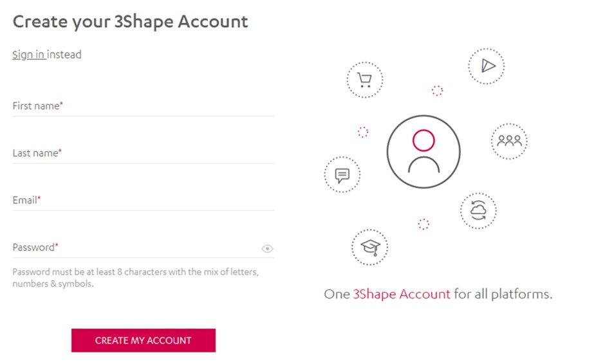Focus the Last name input field
Viewport: 605px width, 364px height.
tap(143, 154)
